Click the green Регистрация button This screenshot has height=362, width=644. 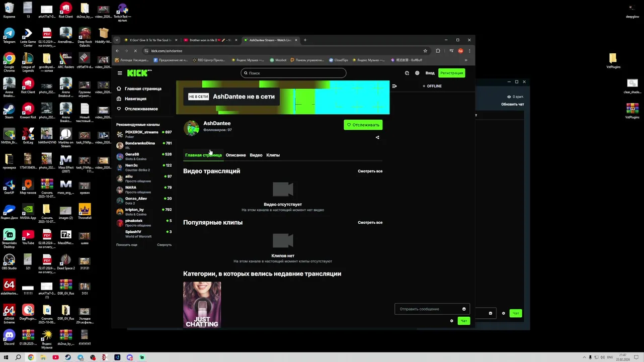[451, 73]
